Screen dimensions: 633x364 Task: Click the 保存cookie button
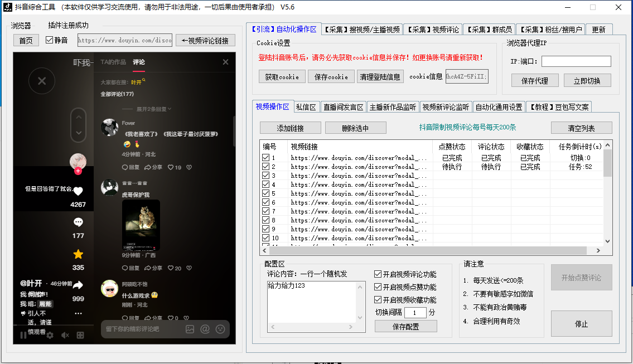click(331, 77)
